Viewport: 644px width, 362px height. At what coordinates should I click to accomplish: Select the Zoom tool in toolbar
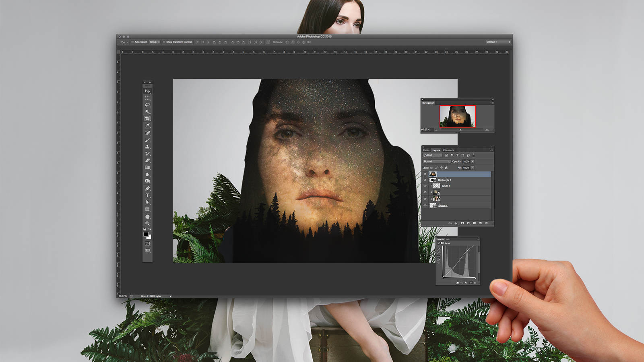pyautogui.click(x=147, y=223)
